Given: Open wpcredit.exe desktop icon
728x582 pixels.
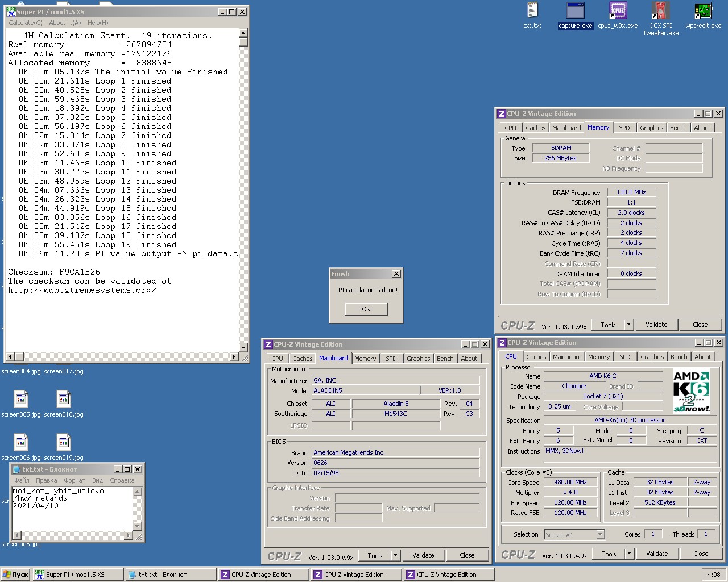Looking at the screenshot, I should [x=703, y=15].
